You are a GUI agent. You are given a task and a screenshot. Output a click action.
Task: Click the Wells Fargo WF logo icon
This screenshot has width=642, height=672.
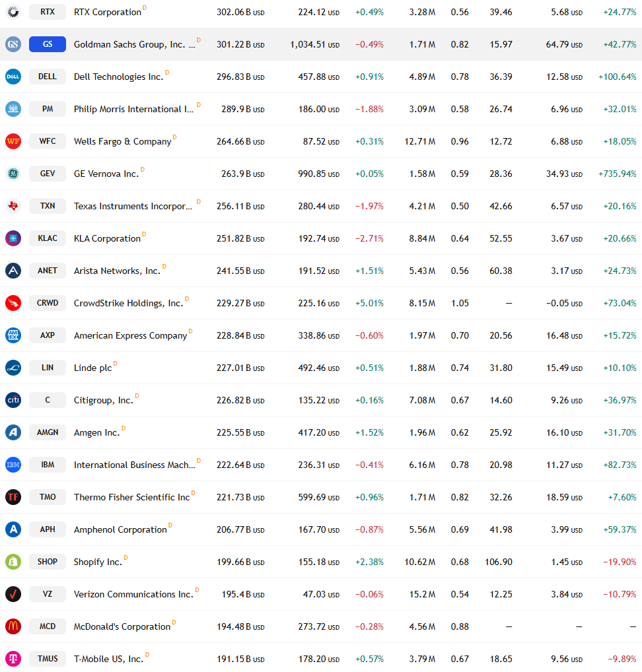pyautogui.click(x=13, y=141)
